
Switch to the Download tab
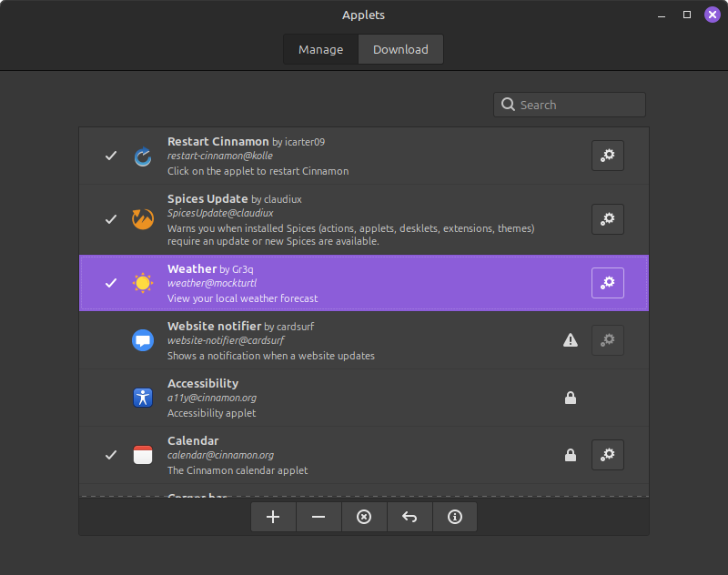point(400,49)
